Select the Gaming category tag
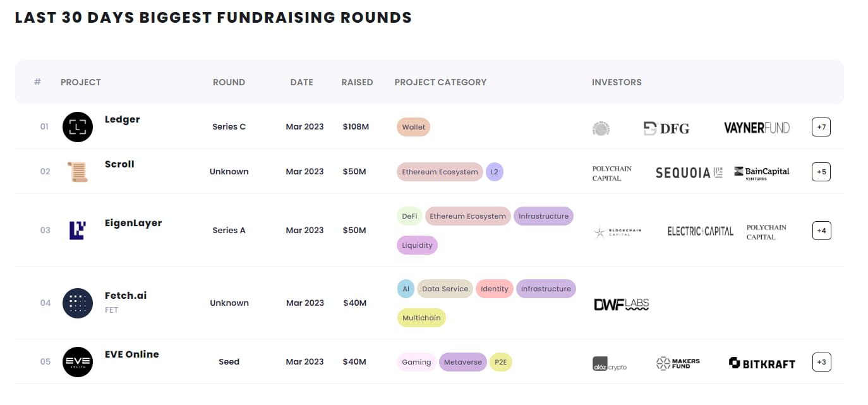Image resolution: width=868 pixels, height=405 pixels. point(416,362)
